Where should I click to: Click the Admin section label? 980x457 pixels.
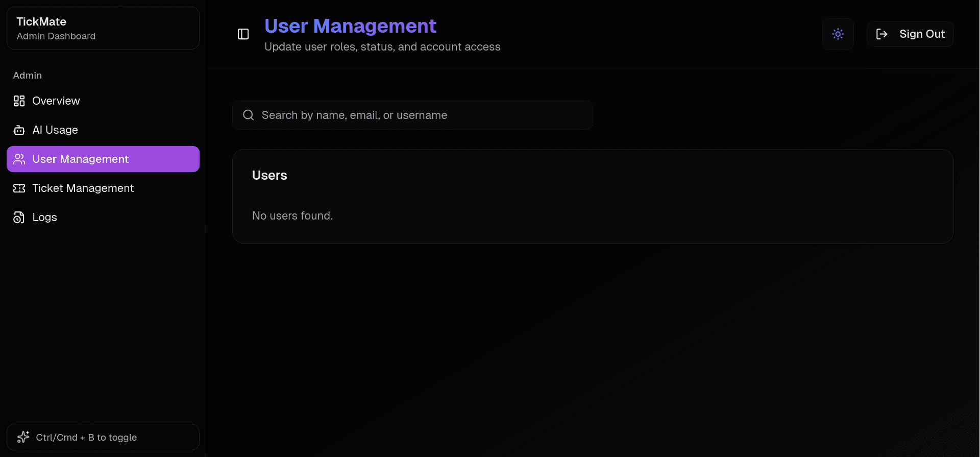coord(28,76)
